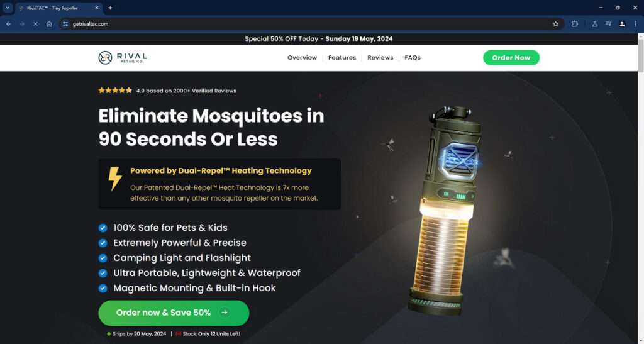644x344 pixels.
Task: Jump to the Features section
Action: click(x=342, y=58)
